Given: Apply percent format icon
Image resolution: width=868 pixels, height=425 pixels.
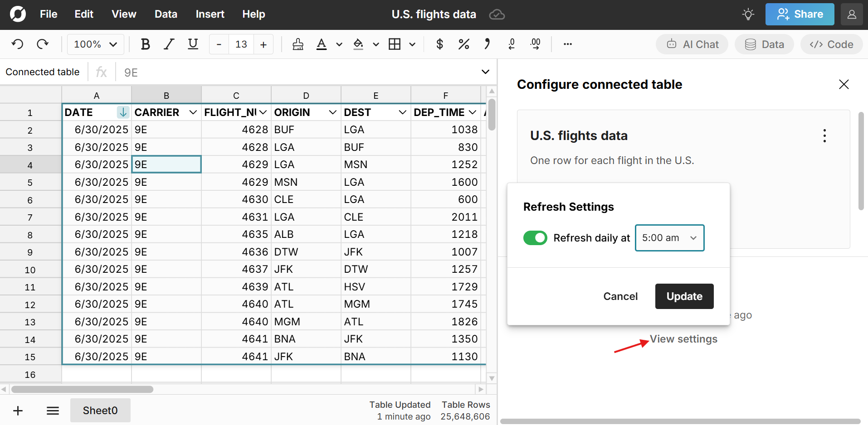Looking at the screenshot, I should 463,44.
